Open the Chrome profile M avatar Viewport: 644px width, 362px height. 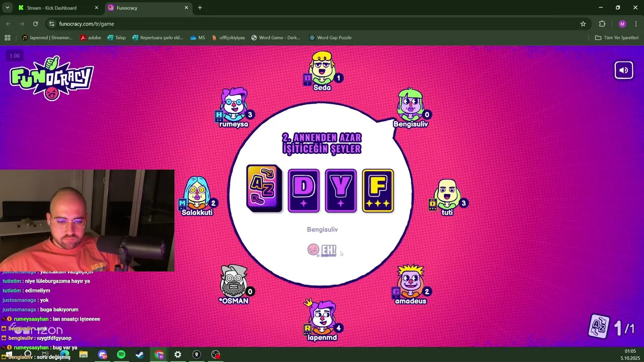pos(622,24)
